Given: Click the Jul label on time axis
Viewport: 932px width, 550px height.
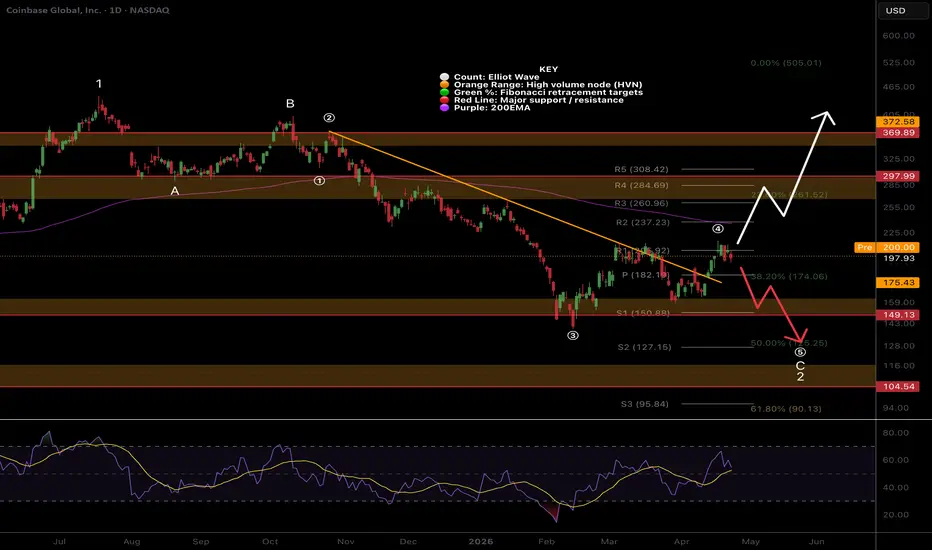Looking at the screenshot, I should point(59,542).
